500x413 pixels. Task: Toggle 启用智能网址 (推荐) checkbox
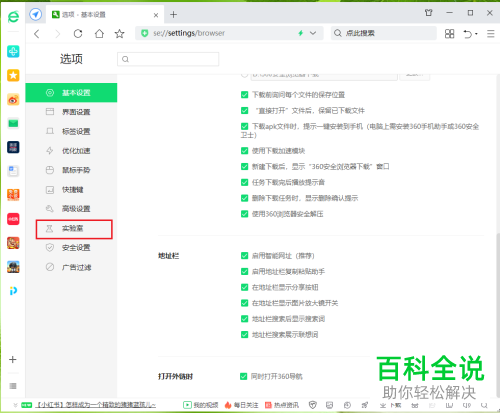pos(244,256)
